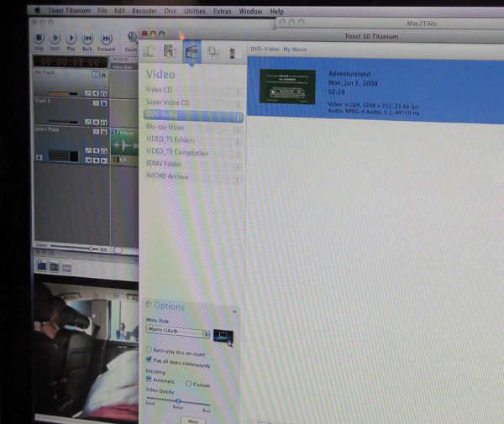
Task: Click the info icon on DVD-Video row
Action: tap(239, 118)
